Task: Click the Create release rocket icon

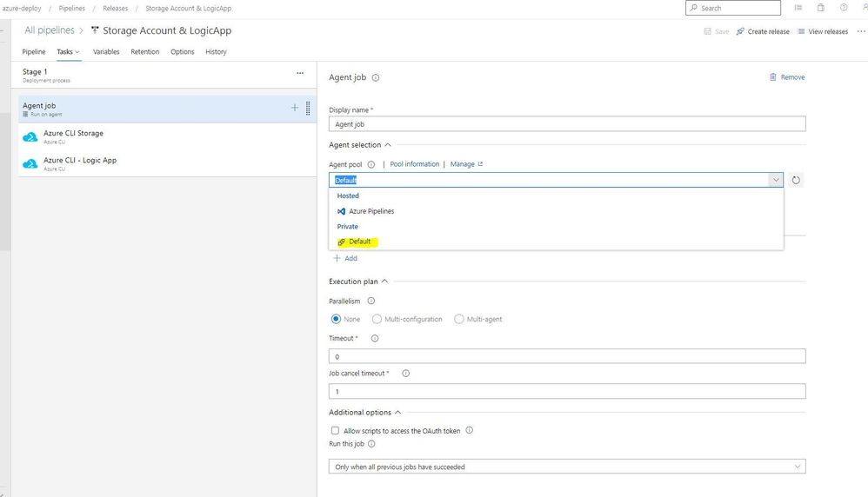Action: pos(740,31)
